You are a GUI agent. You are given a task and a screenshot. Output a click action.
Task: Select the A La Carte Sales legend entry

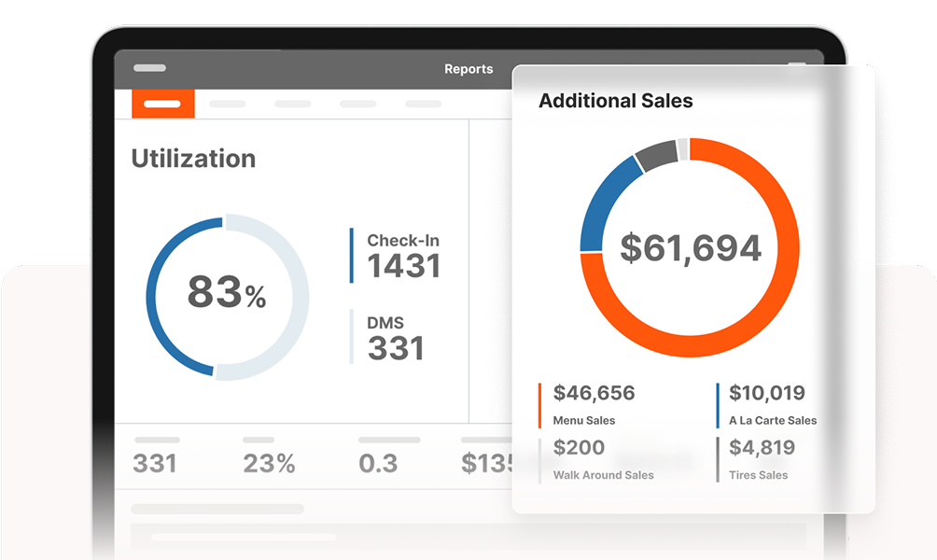tap(771, 405)
